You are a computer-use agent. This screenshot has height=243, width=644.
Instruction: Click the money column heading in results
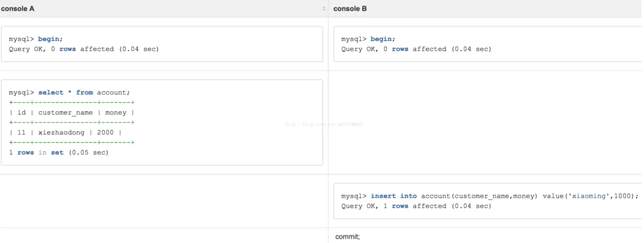116,113
